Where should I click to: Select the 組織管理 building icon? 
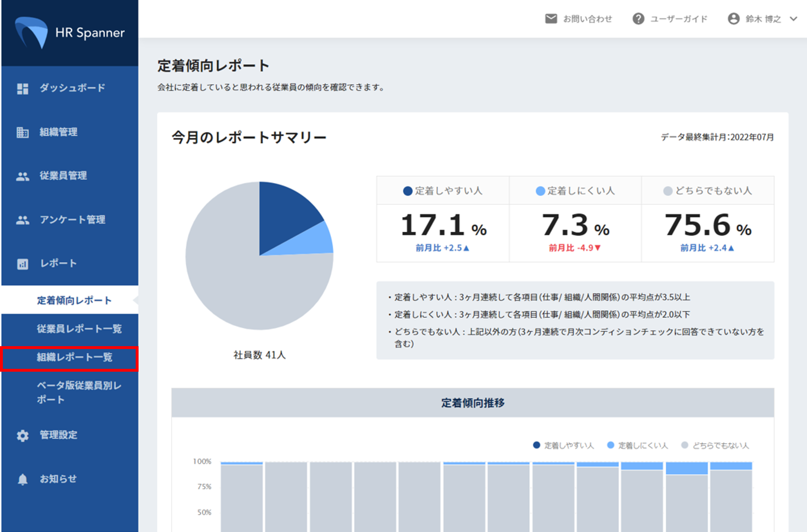click(22, 132)
